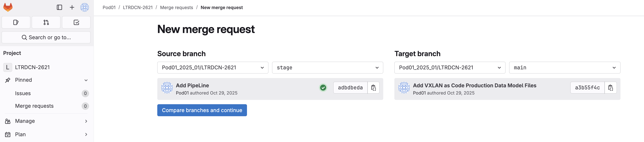Viewport: 644px width, 142px height.
Task: Click the GitLab fox logo
Action: click(8, 7)
